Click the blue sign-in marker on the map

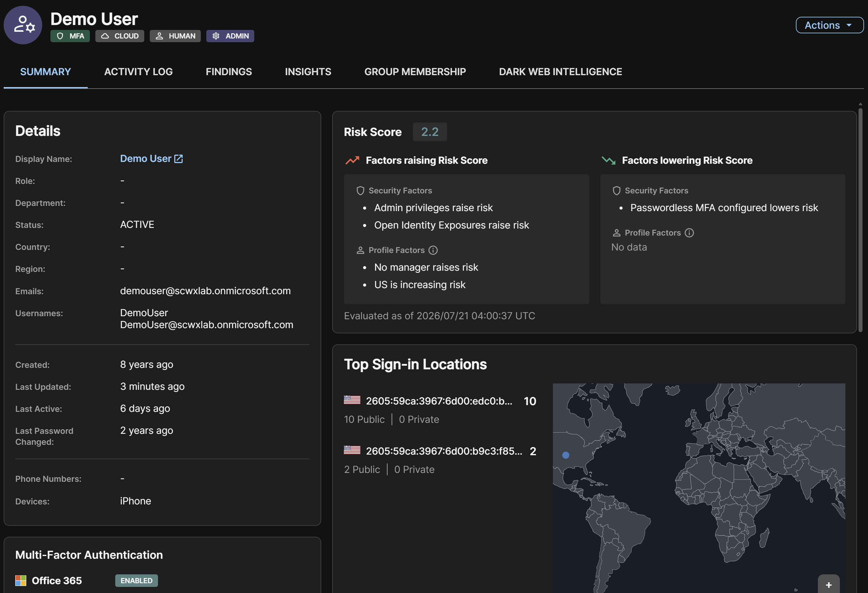coord(565,455)
